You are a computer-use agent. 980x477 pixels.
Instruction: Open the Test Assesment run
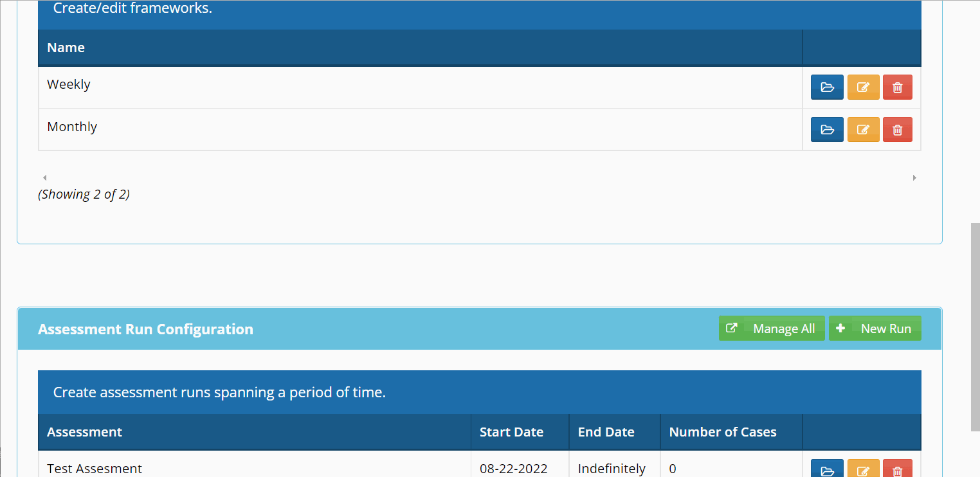click(x=827, y=469)
